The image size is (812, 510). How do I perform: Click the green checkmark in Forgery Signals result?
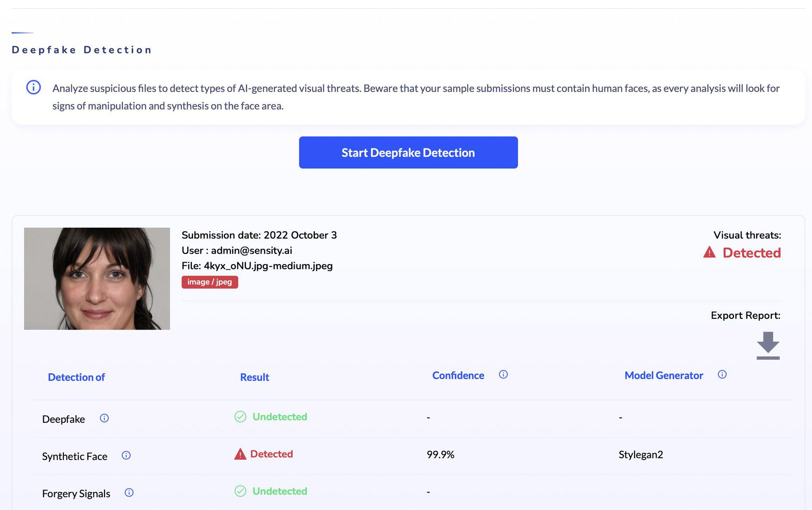(240, 491)
